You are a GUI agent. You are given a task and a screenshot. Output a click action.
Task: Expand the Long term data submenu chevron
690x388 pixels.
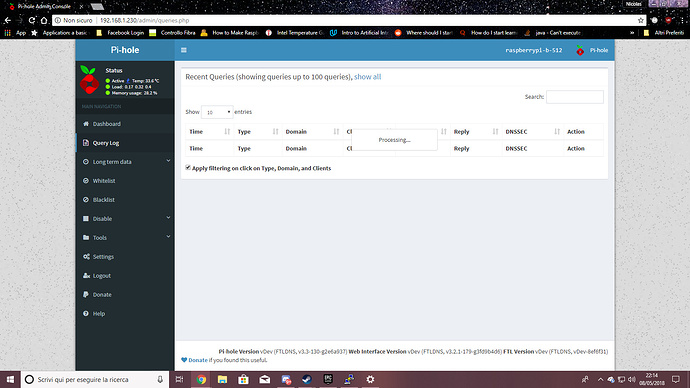(168, 161)
